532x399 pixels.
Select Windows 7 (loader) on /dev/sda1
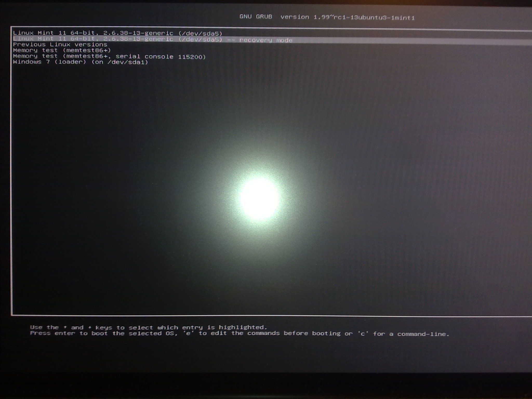point(81,62)
